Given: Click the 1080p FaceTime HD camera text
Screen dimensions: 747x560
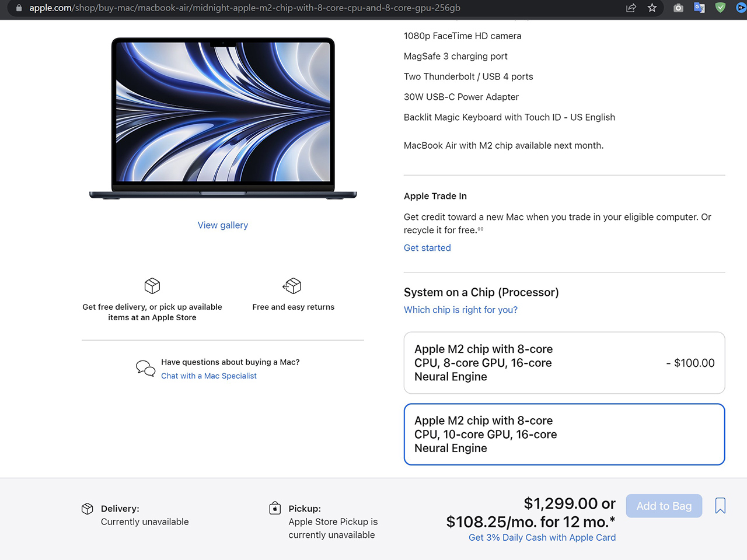Looking at the screenshot, I should [x=463, y=36].
